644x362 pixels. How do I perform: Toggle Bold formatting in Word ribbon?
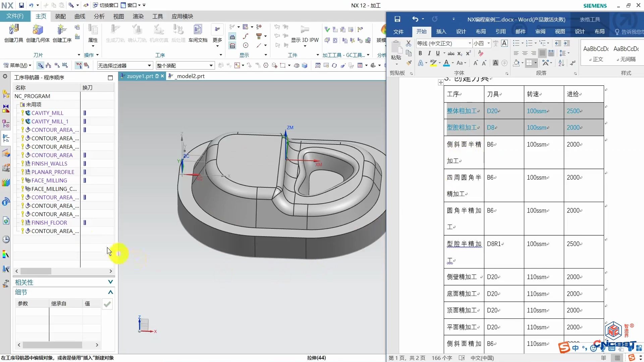pos(420,53)
